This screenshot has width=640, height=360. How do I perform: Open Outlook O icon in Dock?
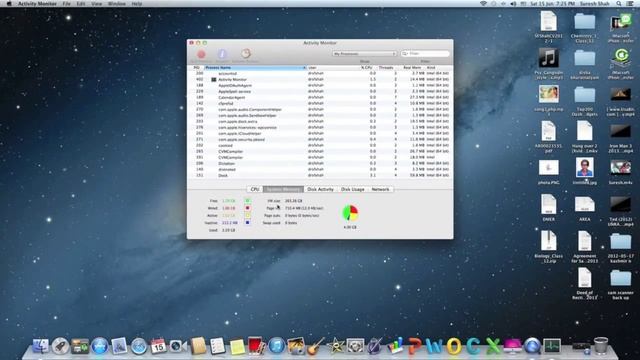(x=454, y=346)
